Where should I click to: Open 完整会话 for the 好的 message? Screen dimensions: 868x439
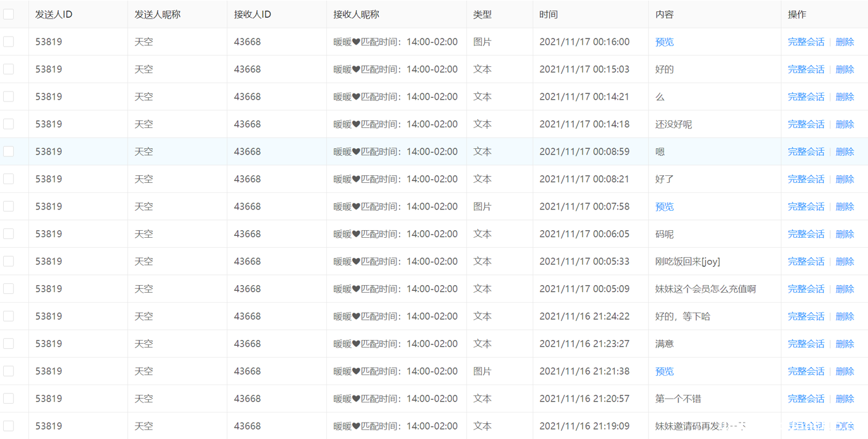(806, 69)
